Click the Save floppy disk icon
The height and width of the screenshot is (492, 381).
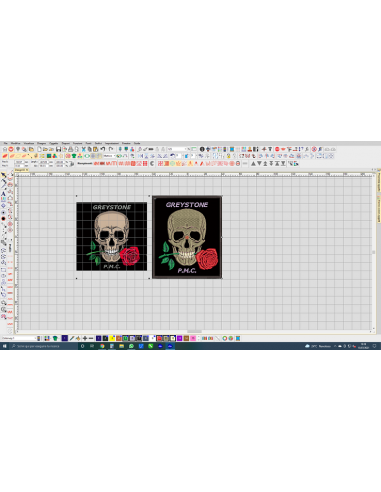point(58,149)
